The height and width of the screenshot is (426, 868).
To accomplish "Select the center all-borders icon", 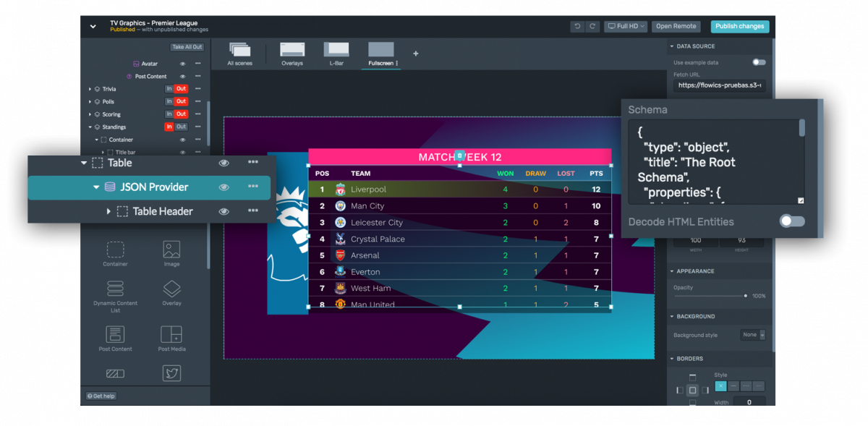I will click(x=692, y=391).
